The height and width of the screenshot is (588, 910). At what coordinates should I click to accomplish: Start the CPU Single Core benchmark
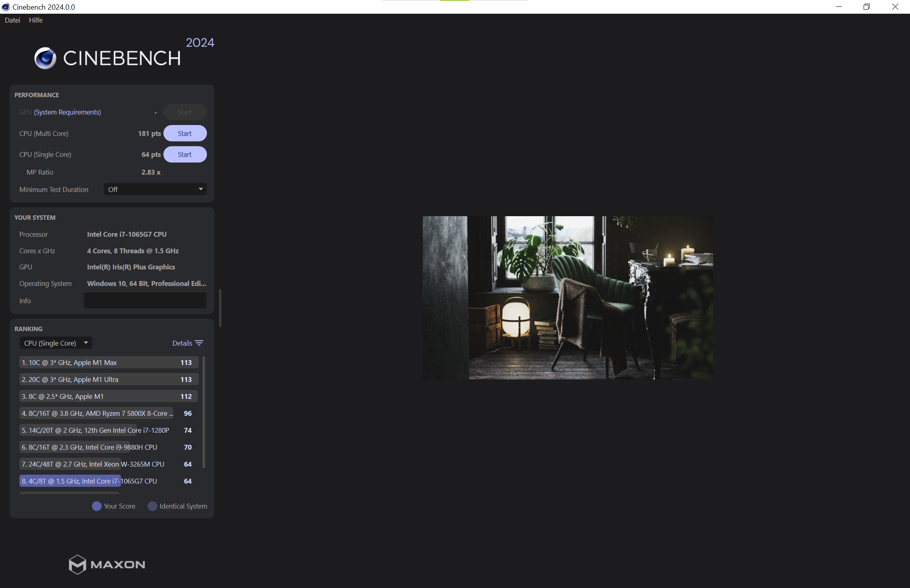point(185,154)
